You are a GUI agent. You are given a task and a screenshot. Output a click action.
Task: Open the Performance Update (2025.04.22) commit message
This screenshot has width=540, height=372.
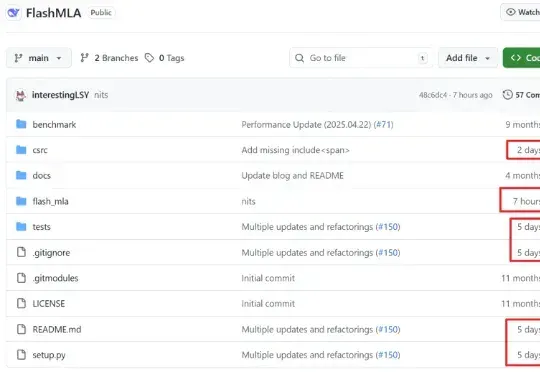307,125
